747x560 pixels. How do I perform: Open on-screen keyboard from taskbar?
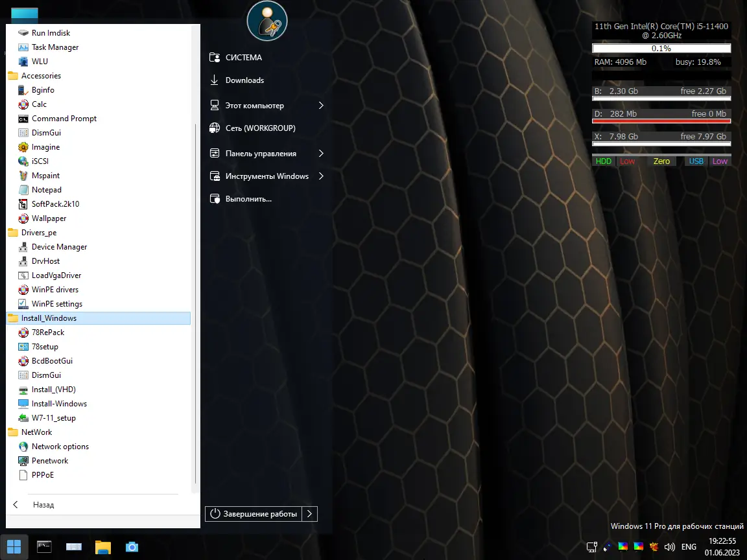74,547
